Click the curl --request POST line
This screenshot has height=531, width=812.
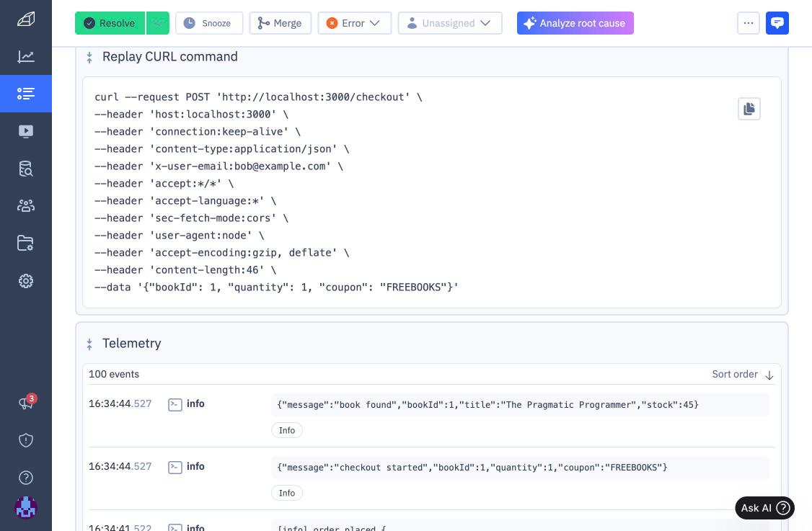258,97
